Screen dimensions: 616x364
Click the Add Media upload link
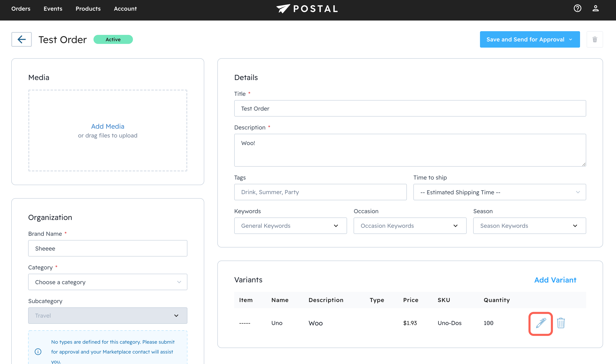tap(108, 126)
